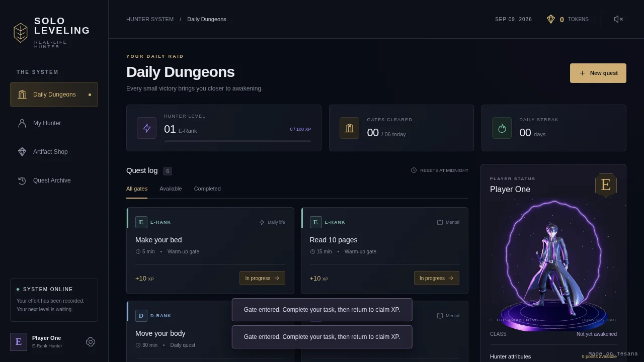Image resolution: width=644 pixels, height=362 pixels.
Task: Click the Not yet awakened class value
Action: pos(597,334)
